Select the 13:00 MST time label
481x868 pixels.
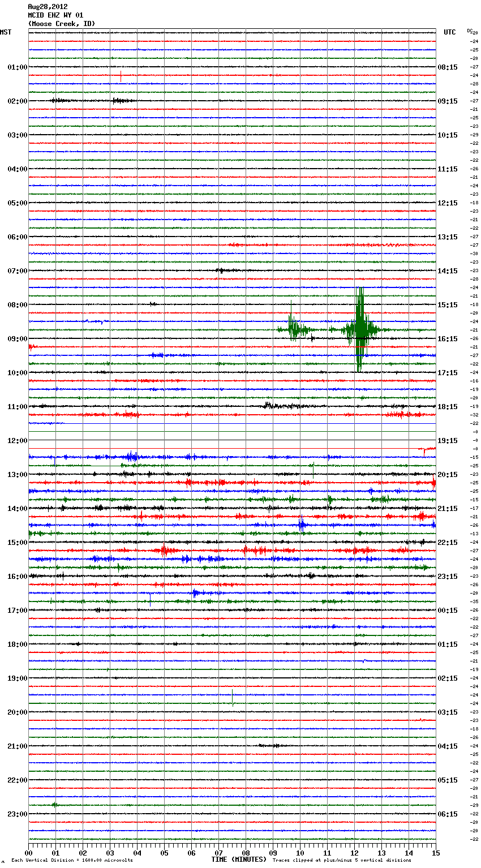tap(18, 475)
